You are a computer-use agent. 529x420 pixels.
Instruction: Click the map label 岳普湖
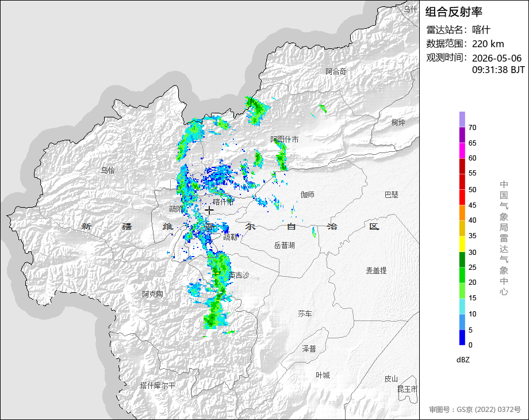285,246
